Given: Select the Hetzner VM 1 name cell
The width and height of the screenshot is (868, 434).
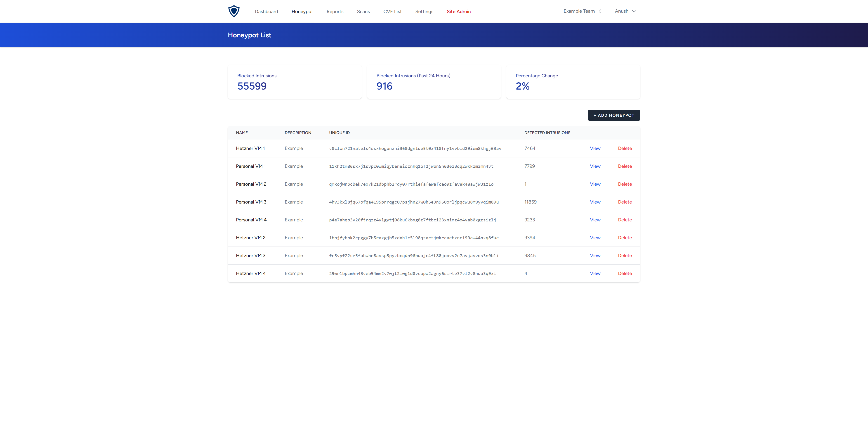Looking at the screenshot, I should [x=250, y=148].
